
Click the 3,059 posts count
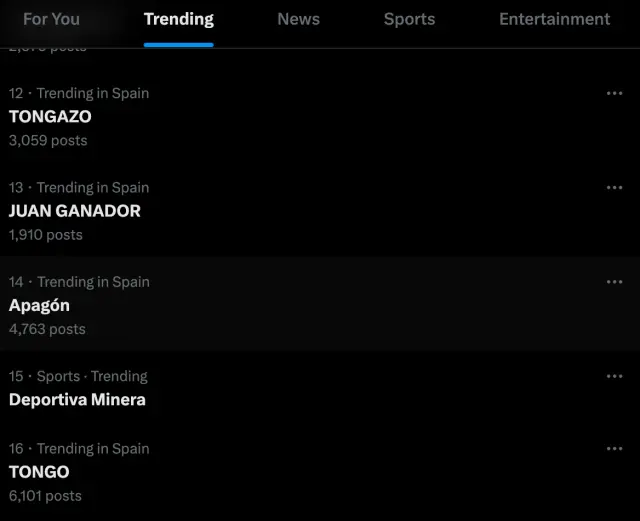[48, 140]
